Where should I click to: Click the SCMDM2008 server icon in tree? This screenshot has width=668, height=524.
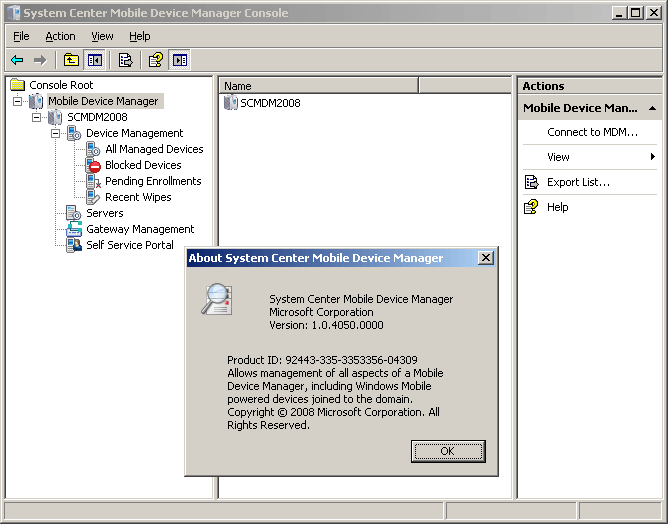55,117
